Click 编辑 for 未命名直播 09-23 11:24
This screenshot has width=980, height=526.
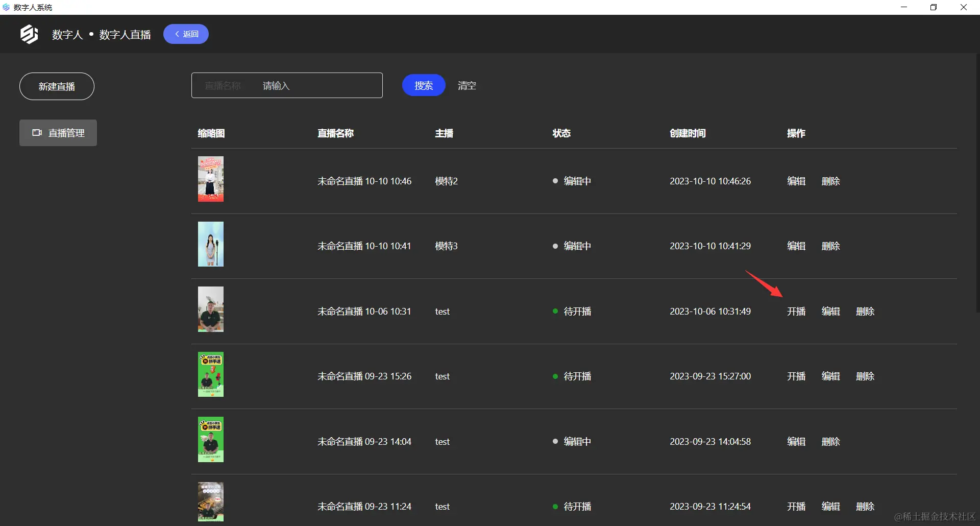tap(830, 507)
